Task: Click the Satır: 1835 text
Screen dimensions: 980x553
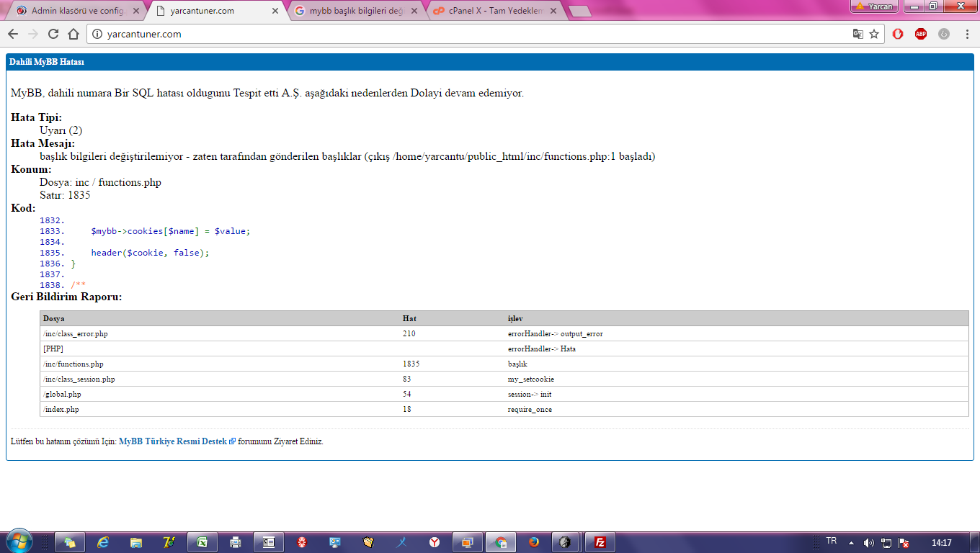Action: click(65, 195)
